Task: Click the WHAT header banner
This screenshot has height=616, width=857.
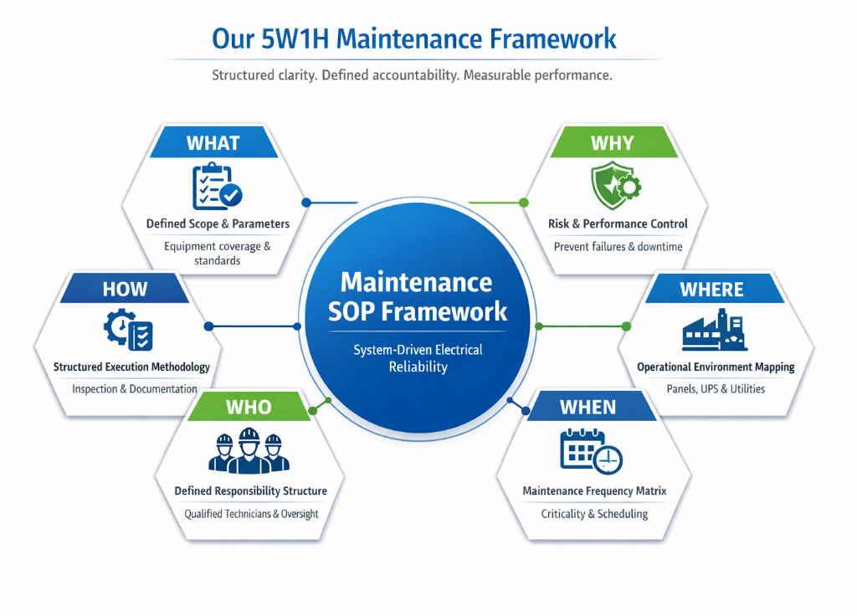Action: tap(213, 143)
